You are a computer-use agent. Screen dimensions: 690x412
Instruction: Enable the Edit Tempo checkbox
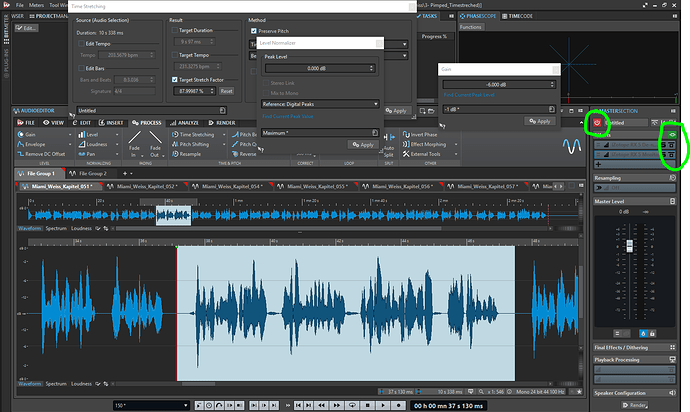click(82, 43)
